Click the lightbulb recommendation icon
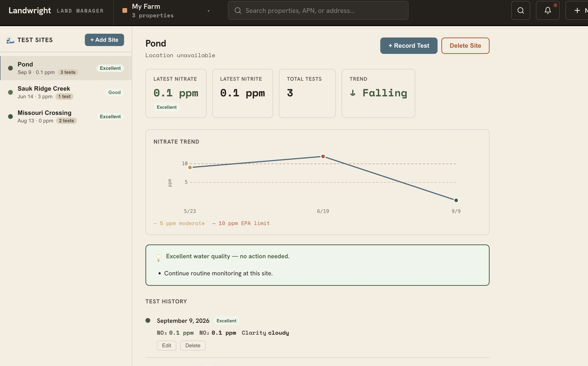The height and width of the screenshot is (366, 588). click(x=159, y=257)
